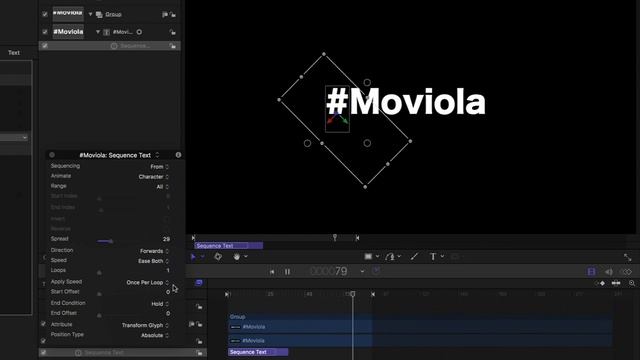Pick the Pan hand tool
Image resolution: width=640 pixels, height=360 pixels.
[x=237, y=257]
